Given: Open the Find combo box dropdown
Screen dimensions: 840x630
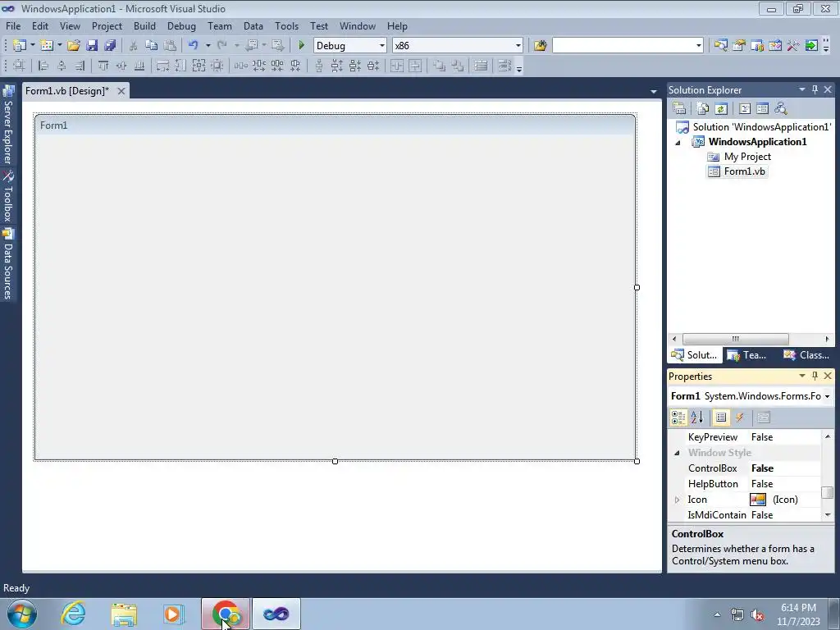Looking at the screenshot, I should 698,46.
